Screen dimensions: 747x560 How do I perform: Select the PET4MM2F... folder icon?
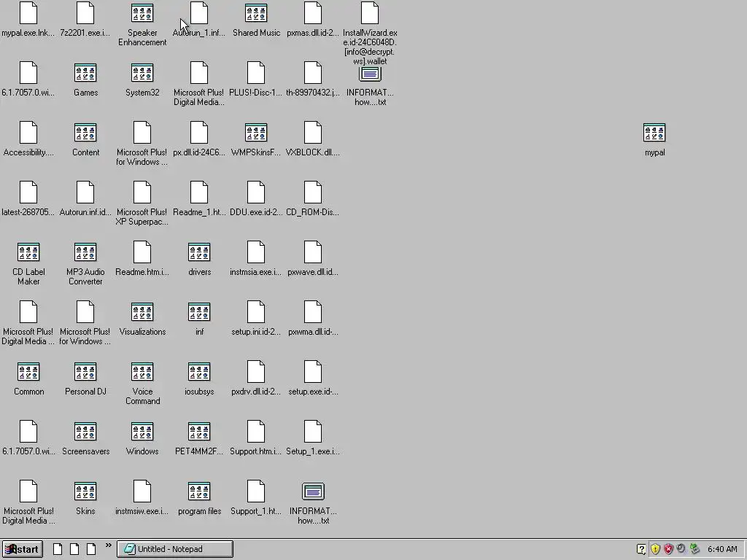[199, 432]
